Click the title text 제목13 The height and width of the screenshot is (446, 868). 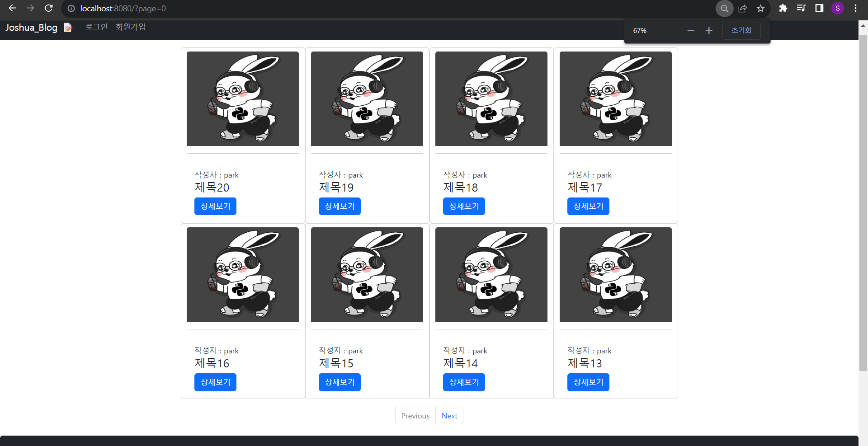tap(585, 363)
